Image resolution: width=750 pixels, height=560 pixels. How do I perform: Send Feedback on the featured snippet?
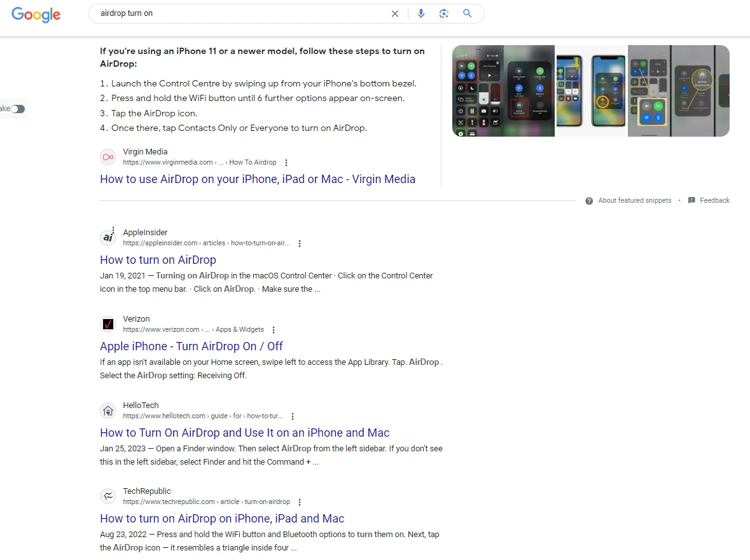(x=714, y=201)
